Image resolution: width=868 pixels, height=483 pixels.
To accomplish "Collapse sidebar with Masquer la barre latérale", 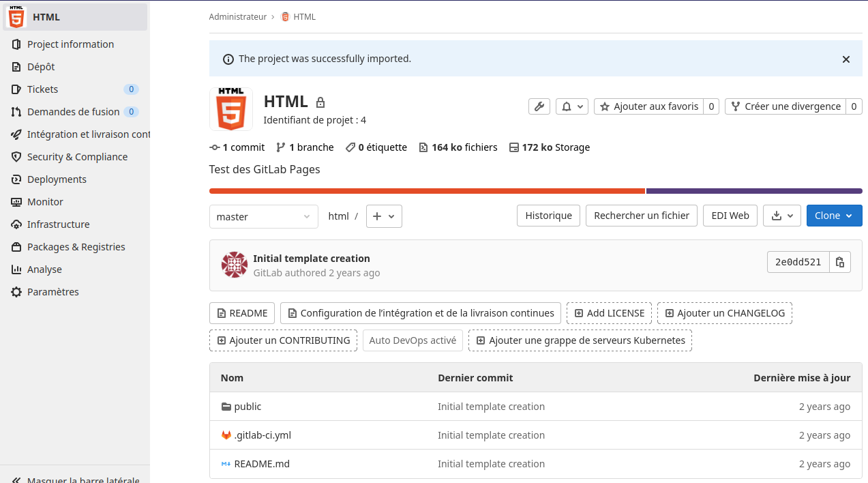I will (75, 480).
